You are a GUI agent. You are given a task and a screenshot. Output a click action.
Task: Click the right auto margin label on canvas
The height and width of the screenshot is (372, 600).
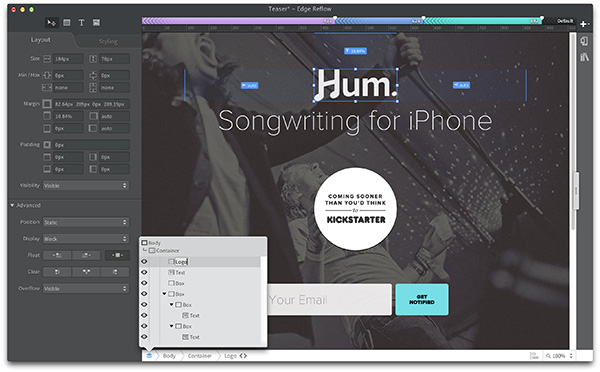461,85
